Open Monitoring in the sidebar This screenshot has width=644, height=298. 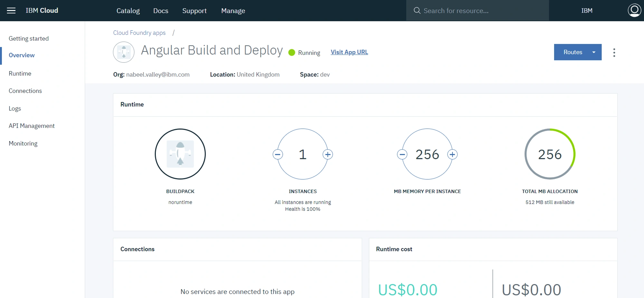pos(23,143)
